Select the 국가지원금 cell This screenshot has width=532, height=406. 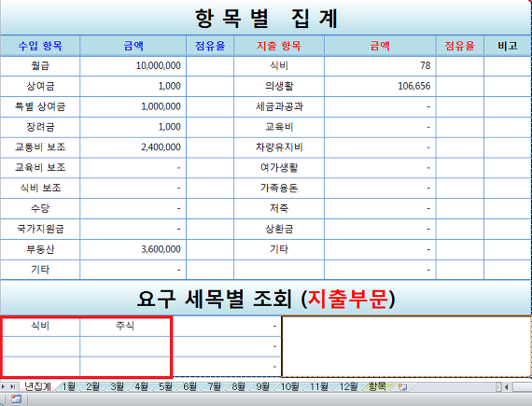pos(40,229)
